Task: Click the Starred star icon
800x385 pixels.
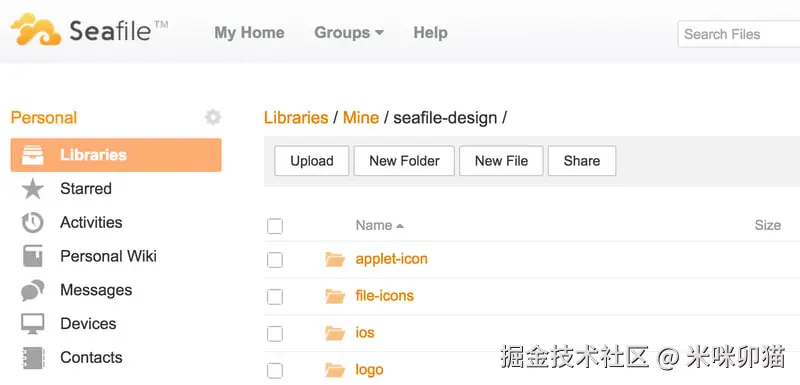Action: [x=33, y=189]
